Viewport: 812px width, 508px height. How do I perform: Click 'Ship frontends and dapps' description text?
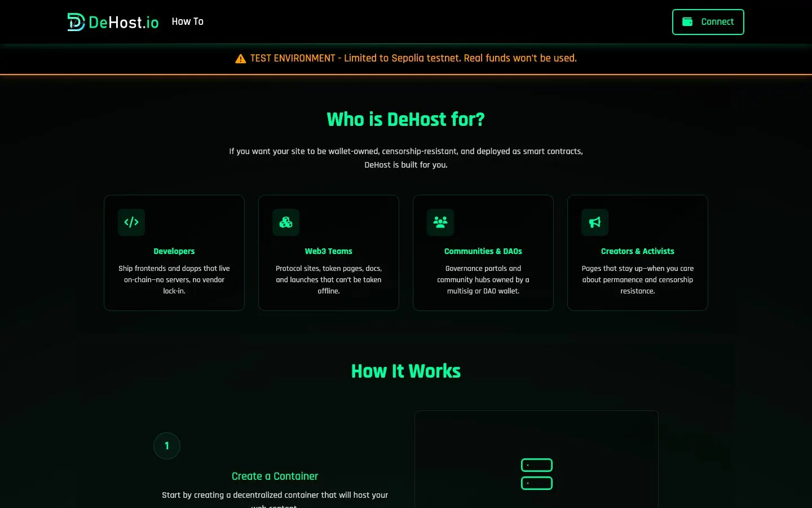174,279
